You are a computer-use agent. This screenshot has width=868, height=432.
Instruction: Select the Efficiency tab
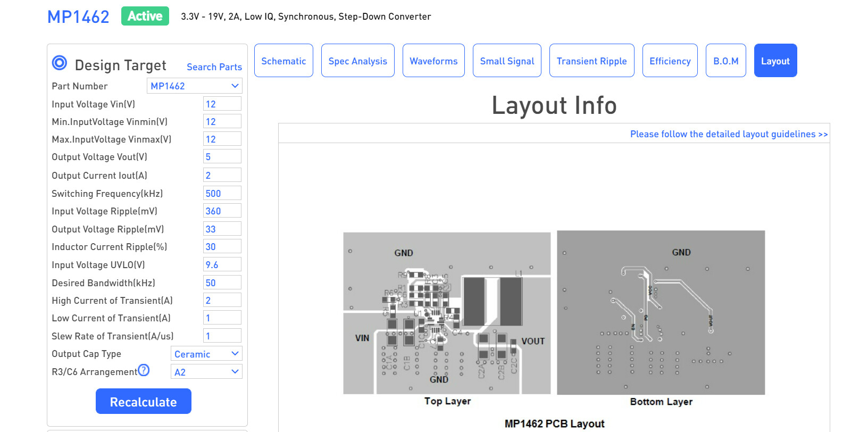click(670, 61)
